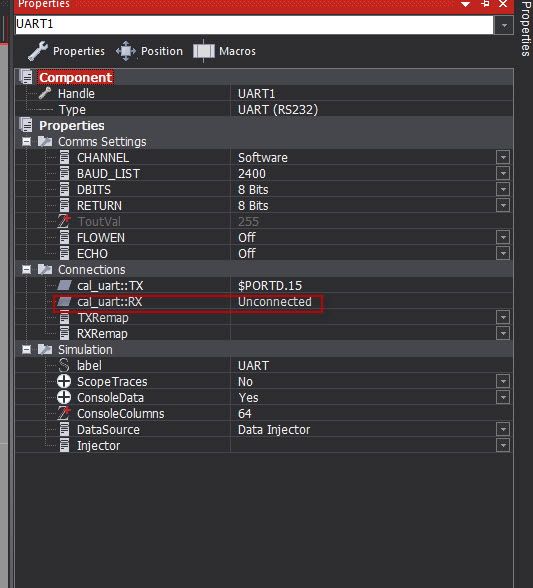Viewport: 533px width, 588px height.
Task: Click the list icon beside DBITS
Action: pos(65,190)
